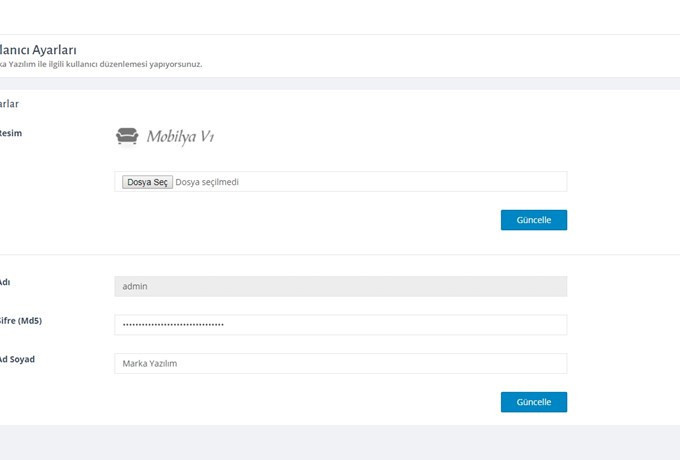This screenshot has height=460, width=680.
Task: Click the 'Dosya seçilmedi' file status text
Action: pos(207,182)
